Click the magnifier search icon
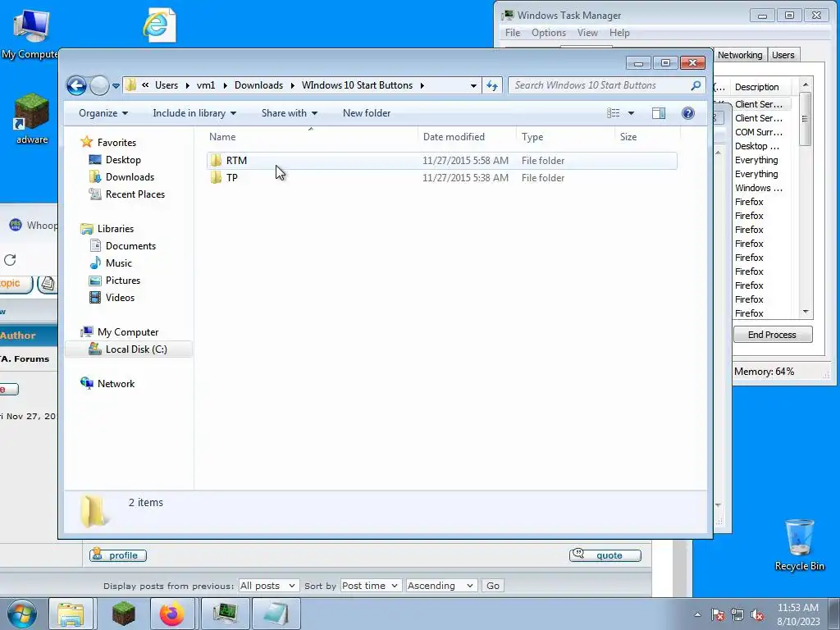The image size is (840, 630). tap(696, 85)
